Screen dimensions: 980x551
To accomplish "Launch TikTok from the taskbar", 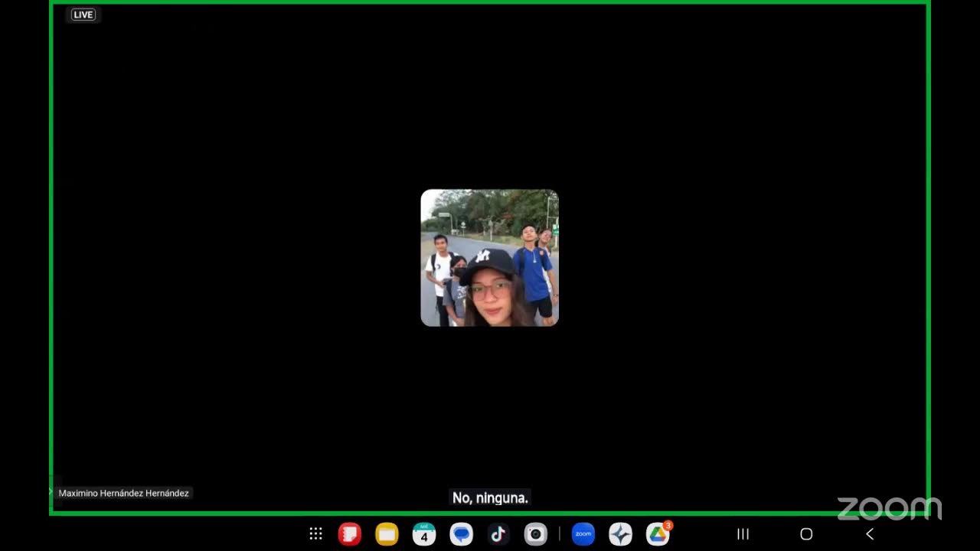I will [498, 534].
